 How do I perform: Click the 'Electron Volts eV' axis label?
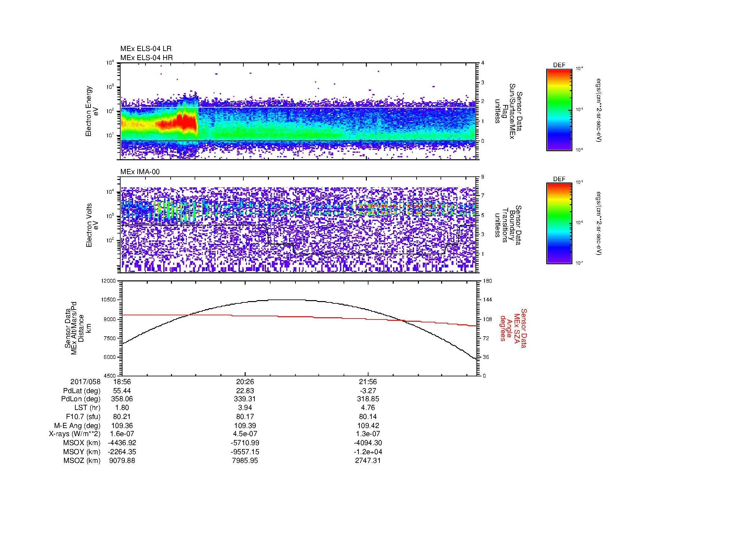pyautogui.click(x=92, y=225)
